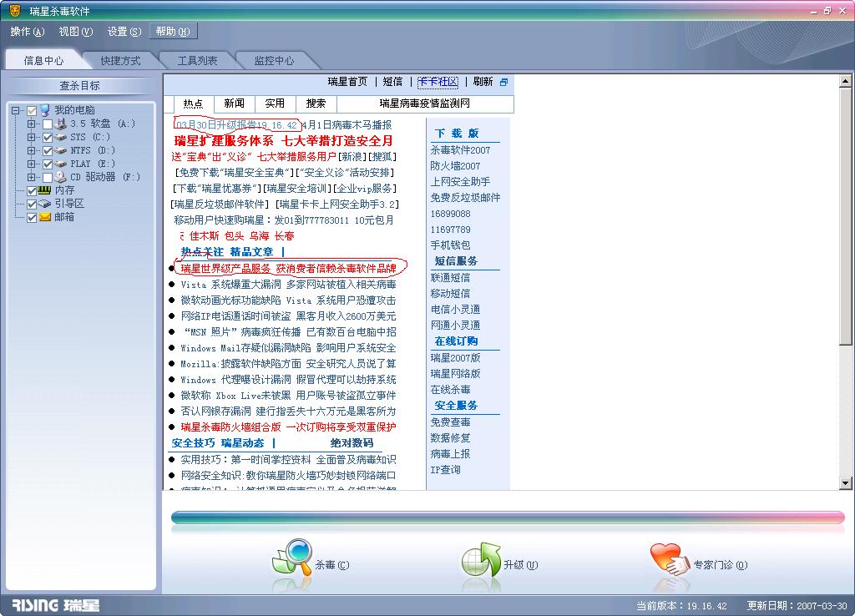Expand the SYS (C:) tree node
This screenshot has width=855, height=616.
(x=32, y=138)
